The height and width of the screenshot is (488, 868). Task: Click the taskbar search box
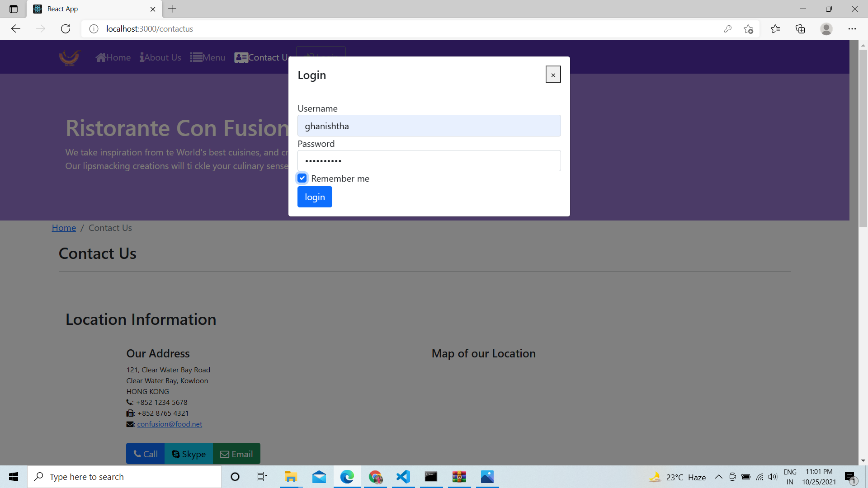(x=124, y=477)
